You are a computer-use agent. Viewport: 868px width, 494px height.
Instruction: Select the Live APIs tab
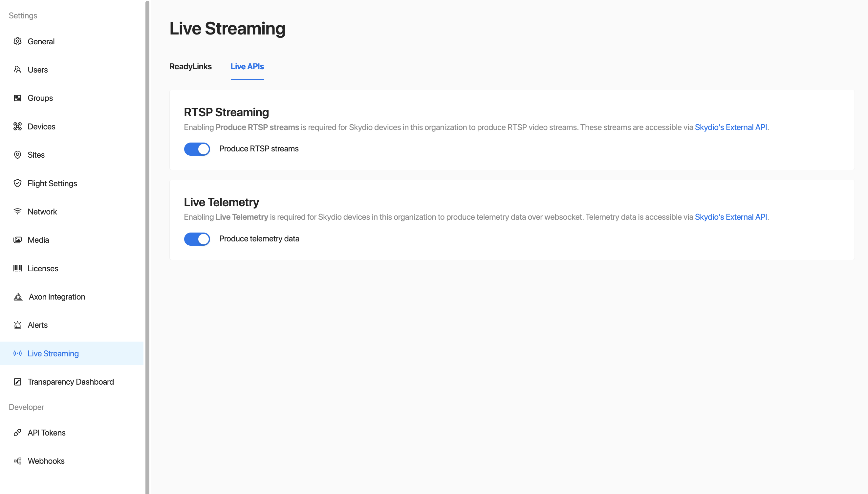pyautogui.click(x=247, y=66)
